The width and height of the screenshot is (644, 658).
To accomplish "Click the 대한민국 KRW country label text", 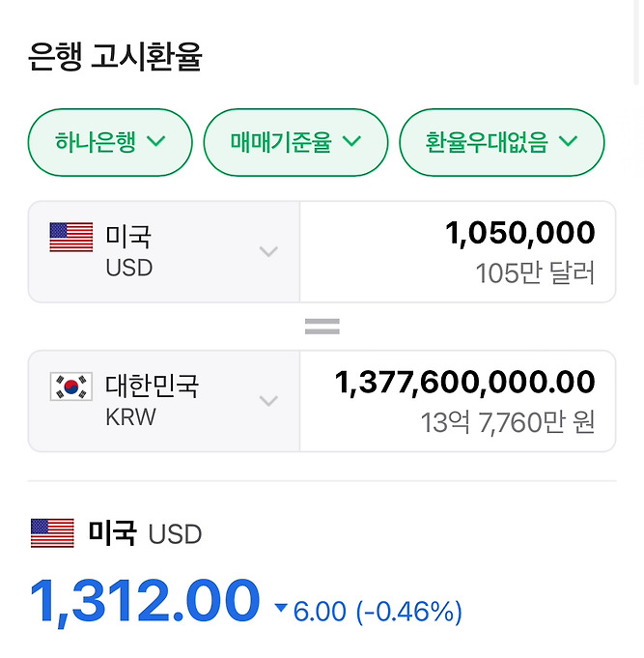I will tap(152, 400).
